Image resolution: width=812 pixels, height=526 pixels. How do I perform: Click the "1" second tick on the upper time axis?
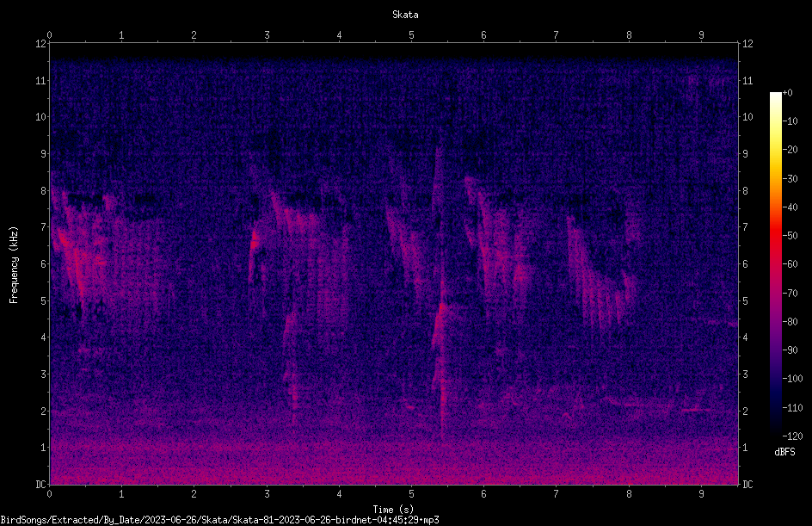(x=121, y=35)
